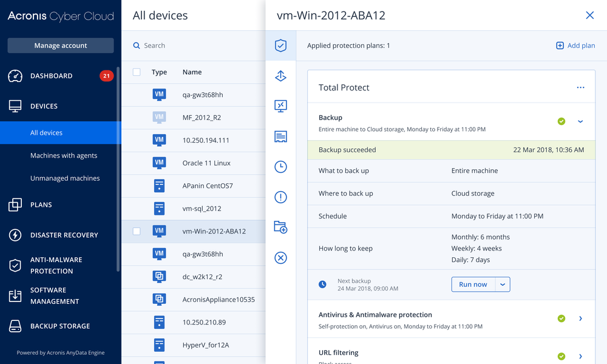Click the What to back up row
Screen dimensions: 607x364
(x=451, y=170)
